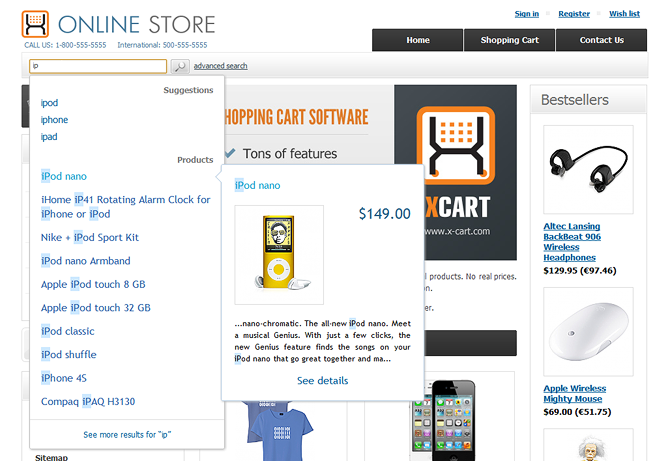Click the Einstein figure bestseller image
The width and height of the screenshot is (668, 461).
coord(588,445)
